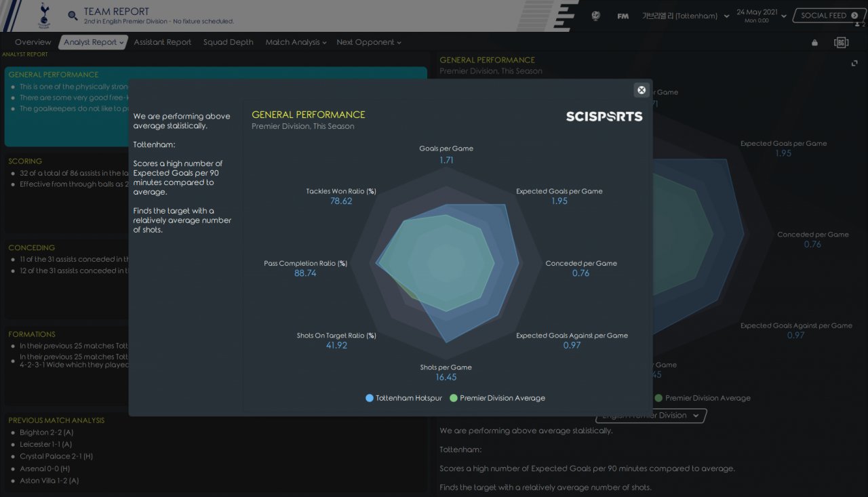Open the English Premier Division dropdown
The height and width of the screenshot is (497, 868).
click(x=651, y=415)
